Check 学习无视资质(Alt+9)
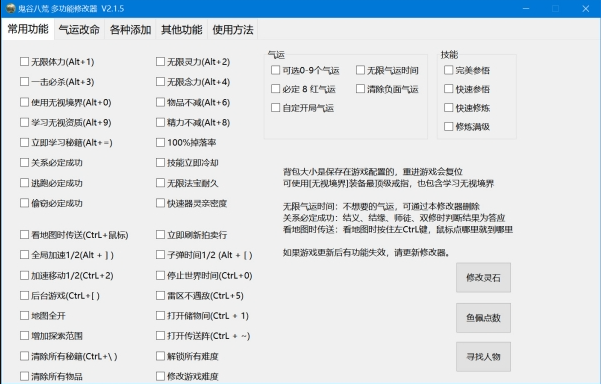The height and width of the screenshot is (384, 601). point(25,122)
